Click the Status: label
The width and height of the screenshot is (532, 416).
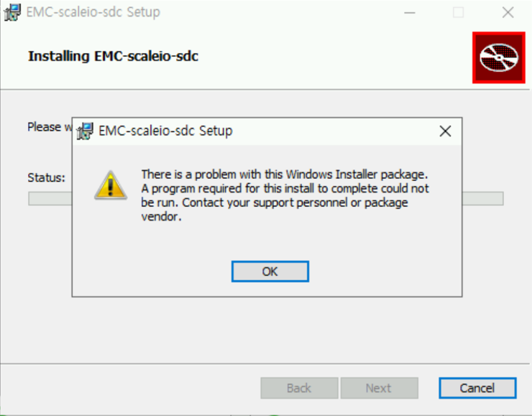46,177
